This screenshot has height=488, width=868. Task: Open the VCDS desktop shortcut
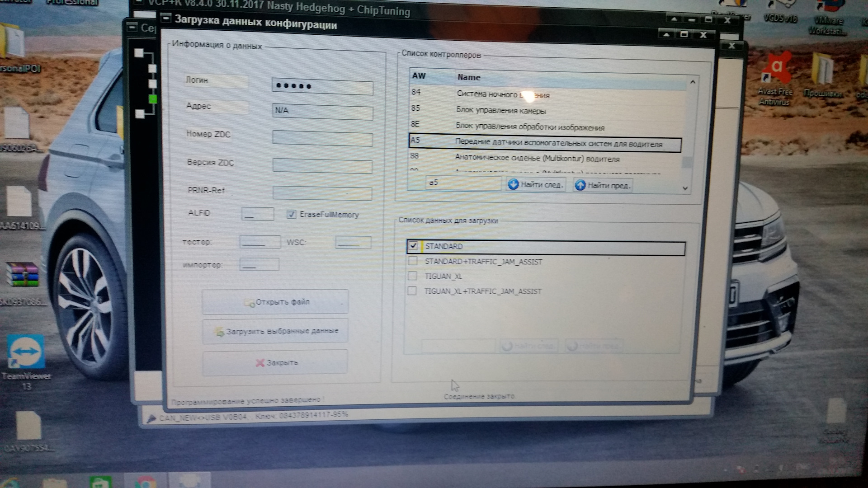point(780,11)
